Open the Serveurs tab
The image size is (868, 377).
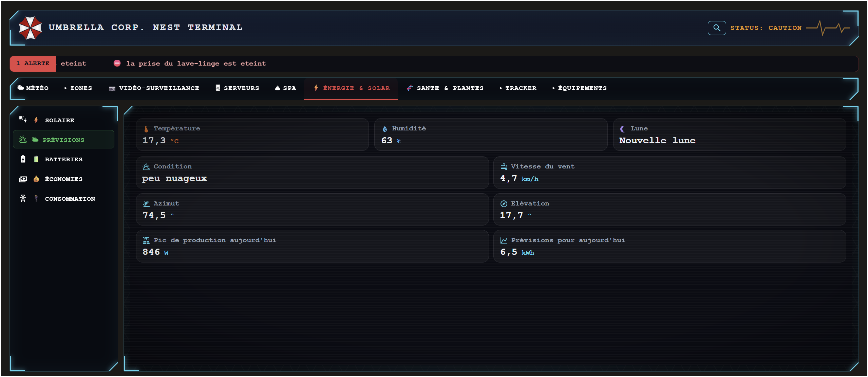pos(237,88)
